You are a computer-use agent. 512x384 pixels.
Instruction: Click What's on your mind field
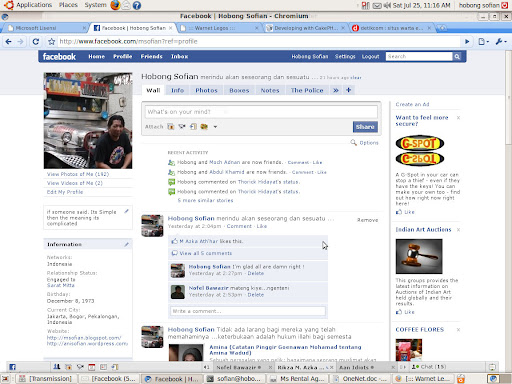coord(261,112)
